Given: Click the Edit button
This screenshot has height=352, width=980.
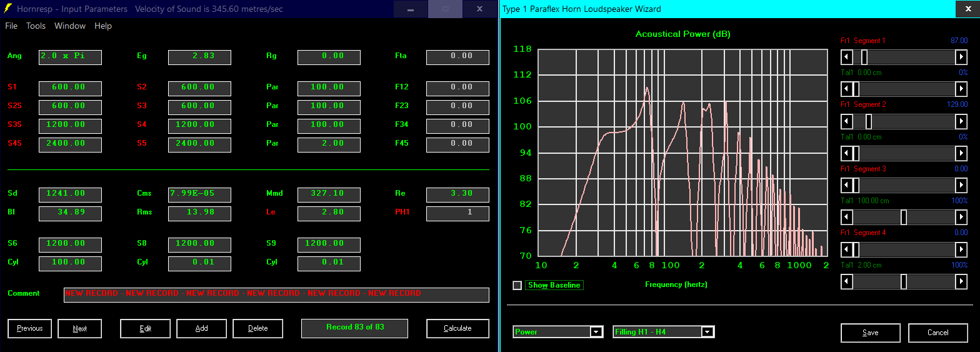Looking at the screenshot, I should 145,328.
